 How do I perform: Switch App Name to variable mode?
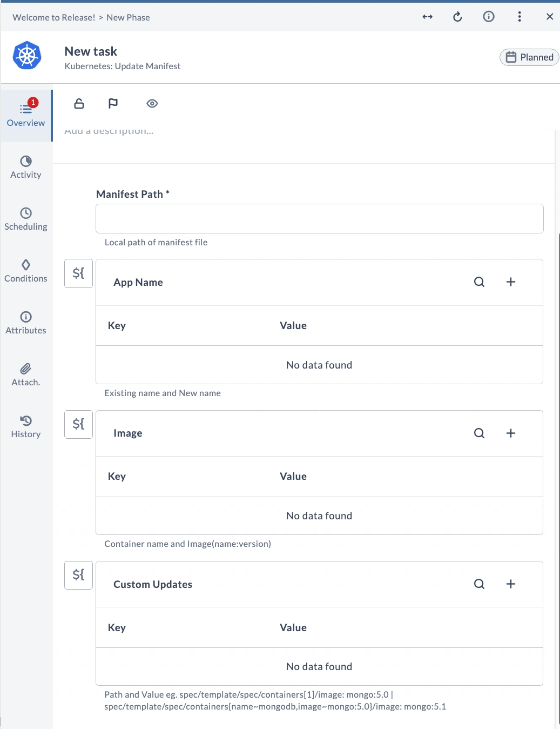pos(79,273)
